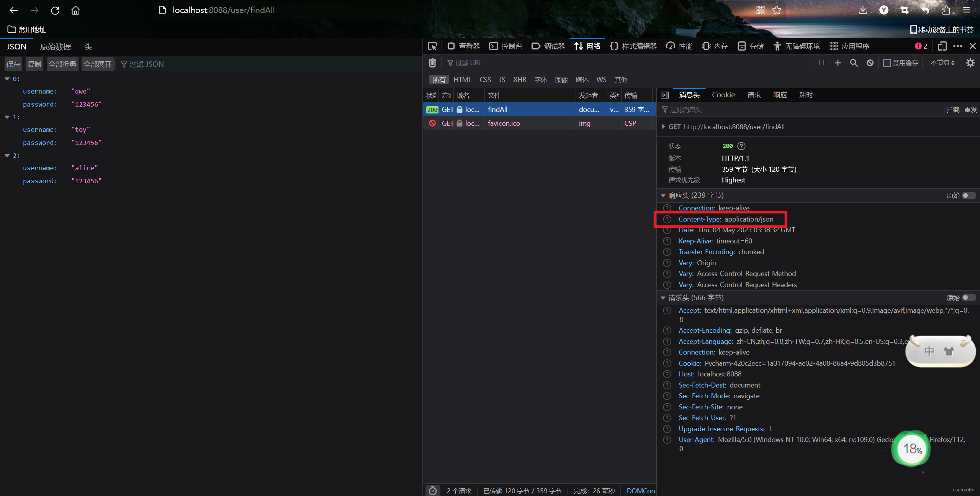
Task: Click the 拦截 button
Action: (x=953, y=110)
